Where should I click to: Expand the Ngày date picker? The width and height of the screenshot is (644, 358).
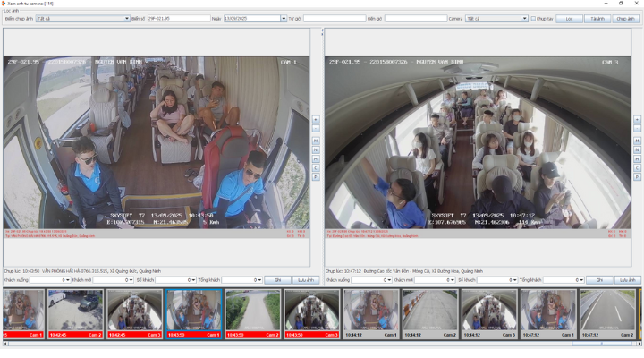pos(284,18)
